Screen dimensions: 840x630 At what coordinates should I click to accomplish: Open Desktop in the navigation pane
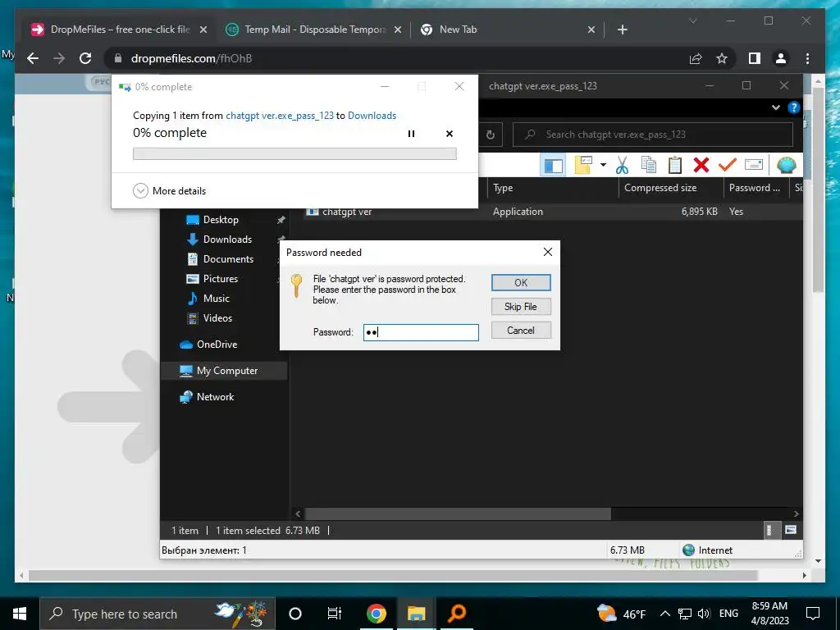[x=220, y=220]
